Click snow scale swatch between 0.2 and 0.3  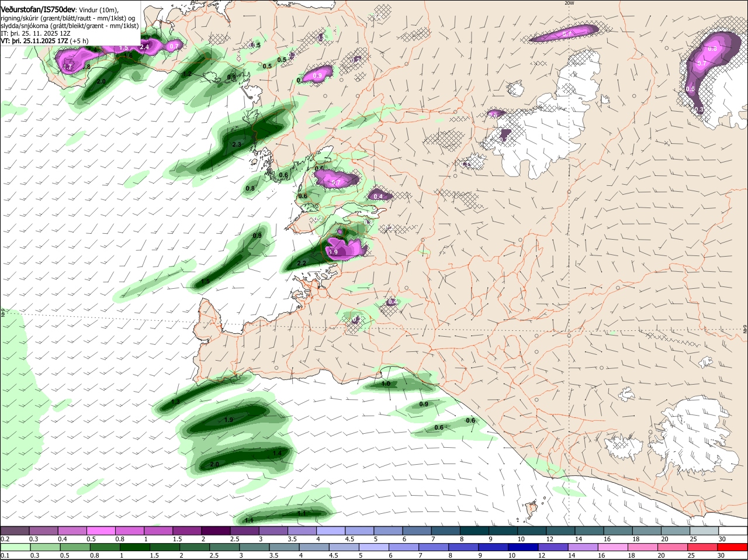[x=14, y=530]
